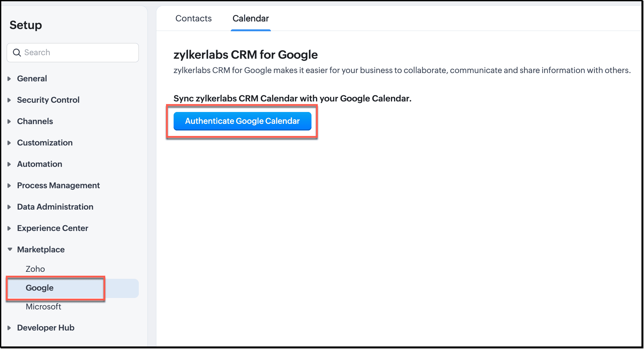Select the Calendar tab

(251, 19)
